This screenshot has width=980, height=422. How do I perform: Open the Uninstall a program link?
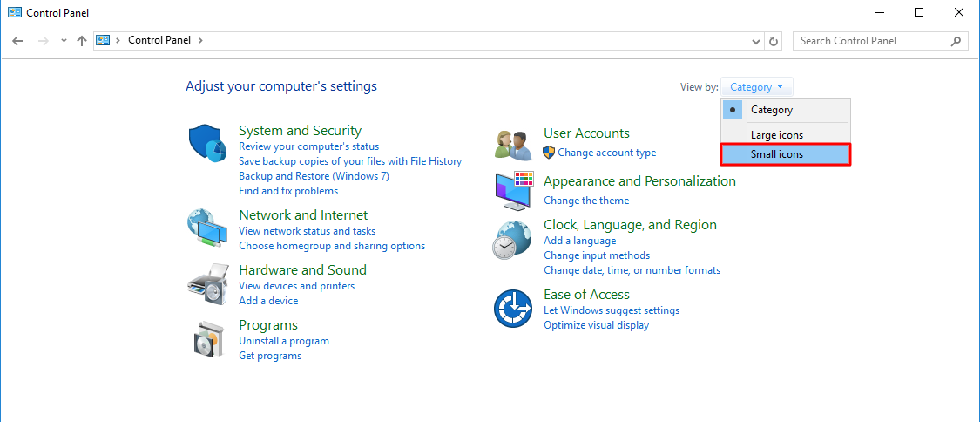[284, 341]
